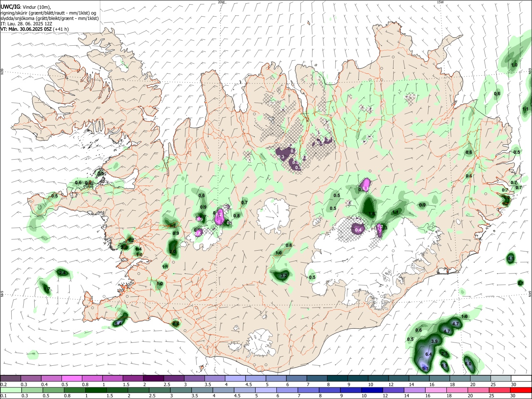Click the 'VT: Mán. 30.06.2025 05Z (+41 h)' line
Image resolution: width=532 pixels, height=399 pixels.
click(x=34, y=29)
